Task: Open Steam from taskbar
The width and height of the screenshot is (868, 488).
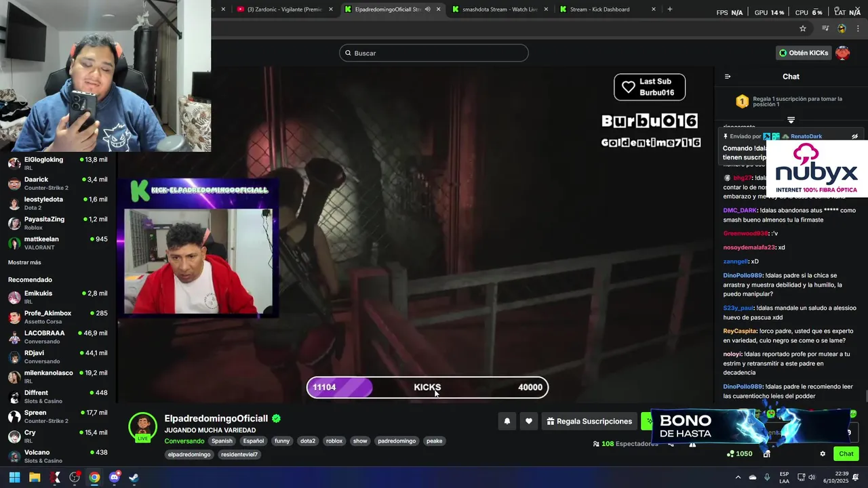Action: click(134, 477)
